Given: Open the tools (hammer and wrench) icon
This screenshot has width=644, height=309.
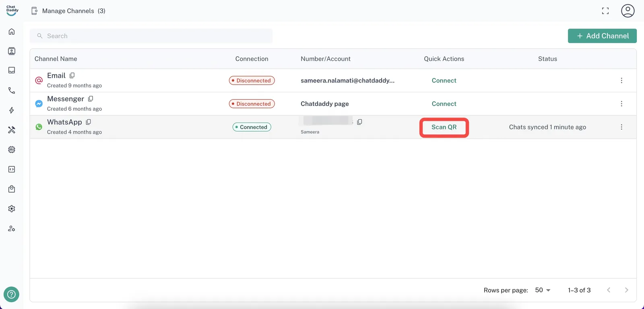Looking at the screenshot, I should [x=12, y=130].
